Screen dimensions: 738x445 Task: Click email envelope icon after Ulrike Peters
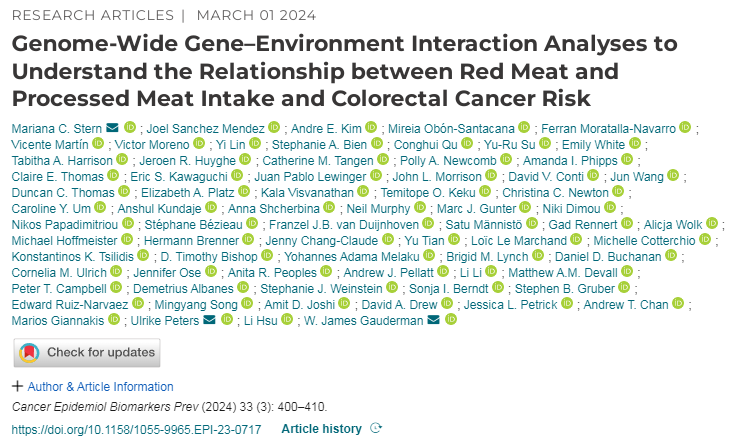[209, 320]
